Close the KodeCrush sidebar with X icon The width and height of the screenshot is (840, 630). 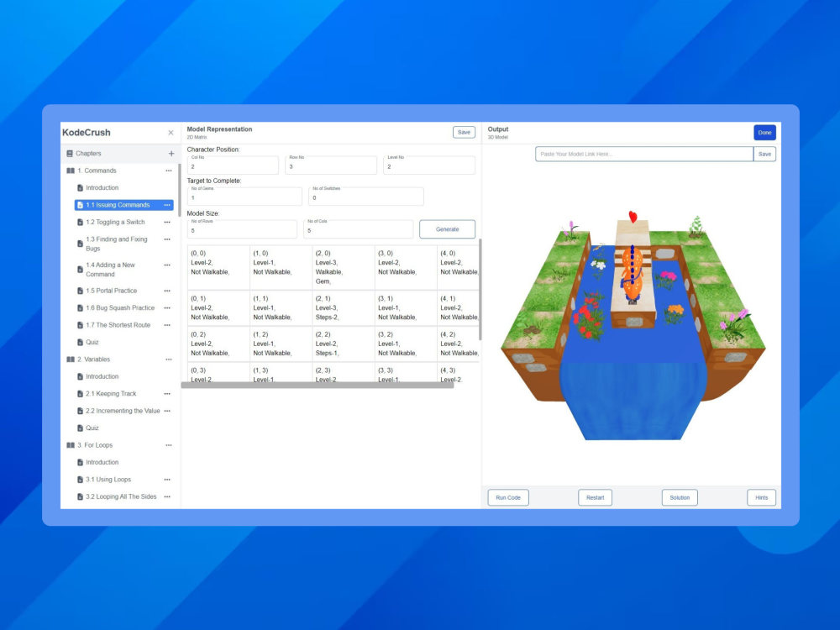pyautogui.click(x=171, y=133)
